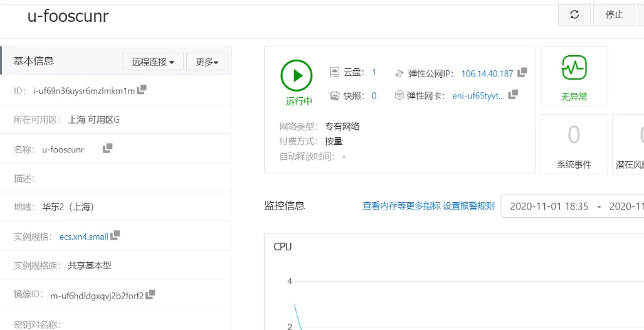644x330 pixels.
Task: Click the 运行中 status text
Action: (299, 102)
